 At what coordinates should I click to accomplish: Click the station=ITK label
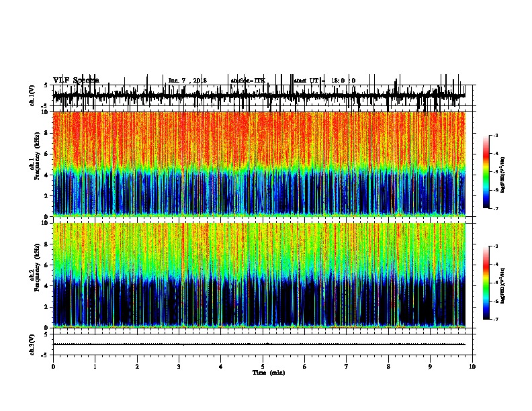click(x=248, y=81)
